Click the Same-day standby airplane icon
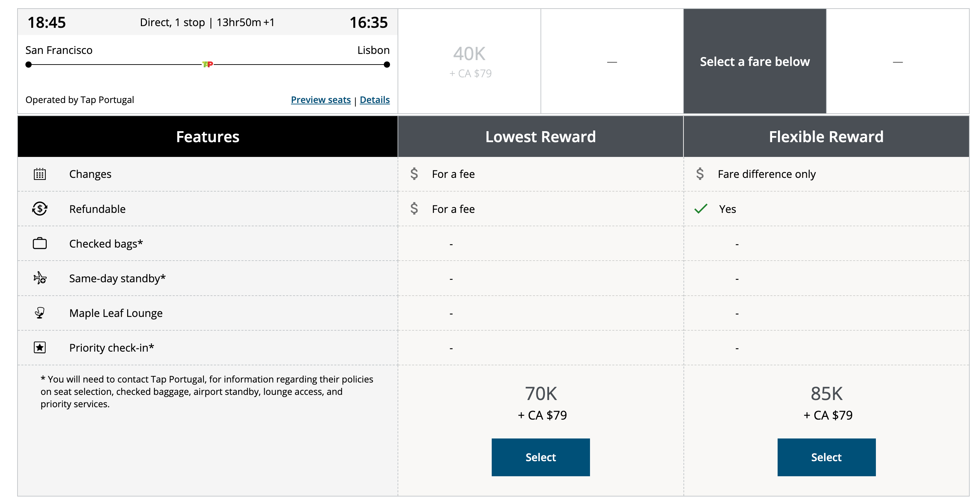 pyautogui.click(x=40, y=278)
